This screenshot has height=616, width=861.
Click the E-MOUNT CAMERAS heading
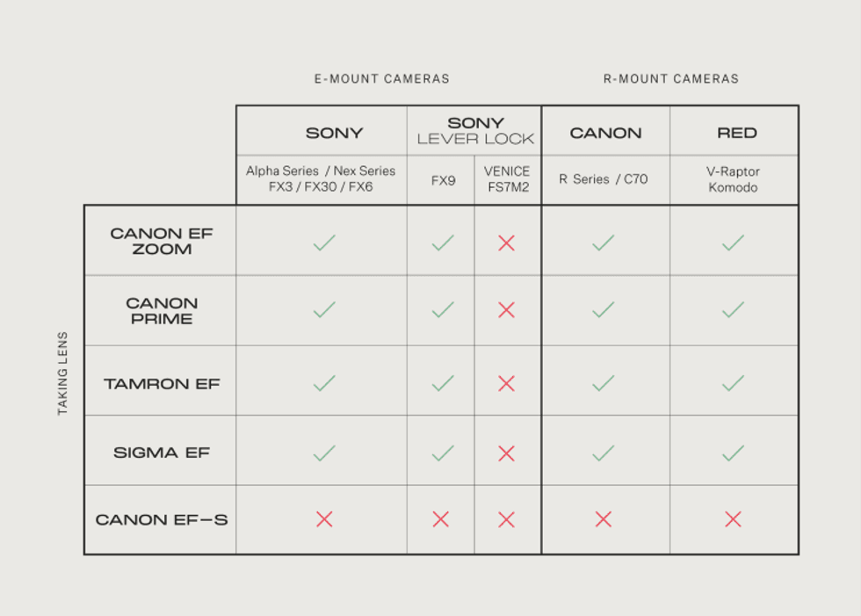coord(382,79)
